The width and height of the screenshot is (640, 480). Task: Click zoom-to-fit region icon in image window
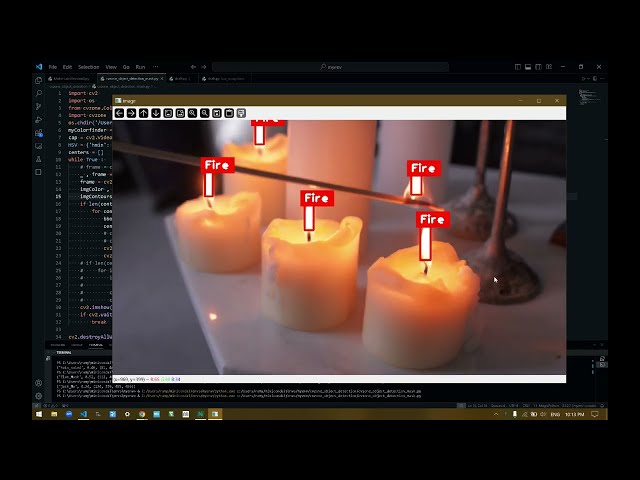tap(180, 113)
